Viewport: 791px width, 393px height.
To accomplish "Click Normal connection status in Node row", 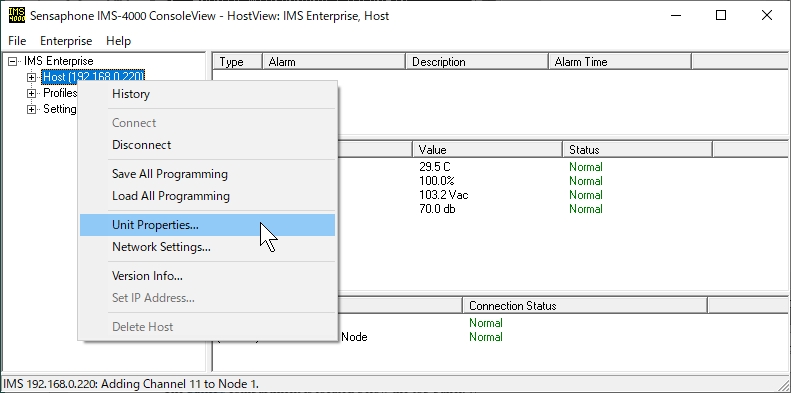I will 486,337.
